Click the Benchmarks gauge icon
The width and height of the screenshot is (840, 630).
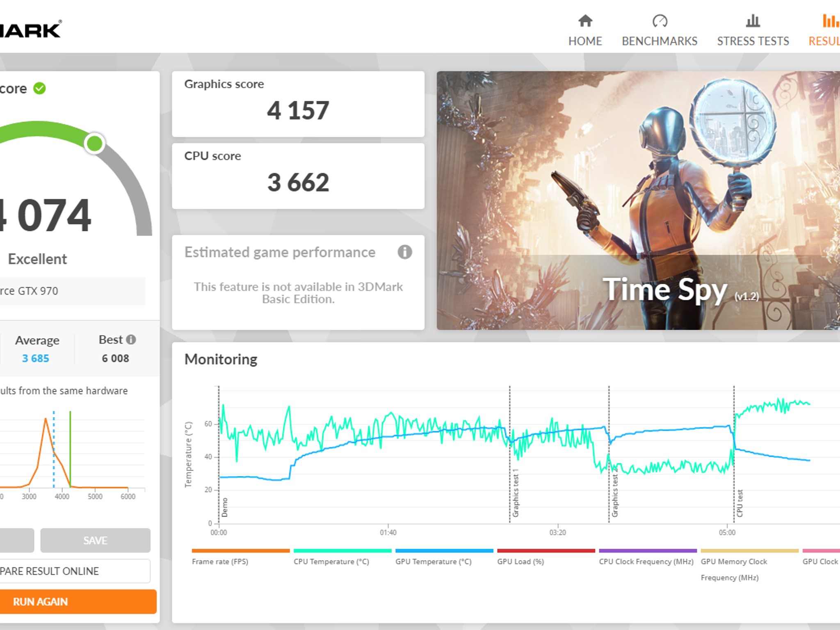pos(660,21)
